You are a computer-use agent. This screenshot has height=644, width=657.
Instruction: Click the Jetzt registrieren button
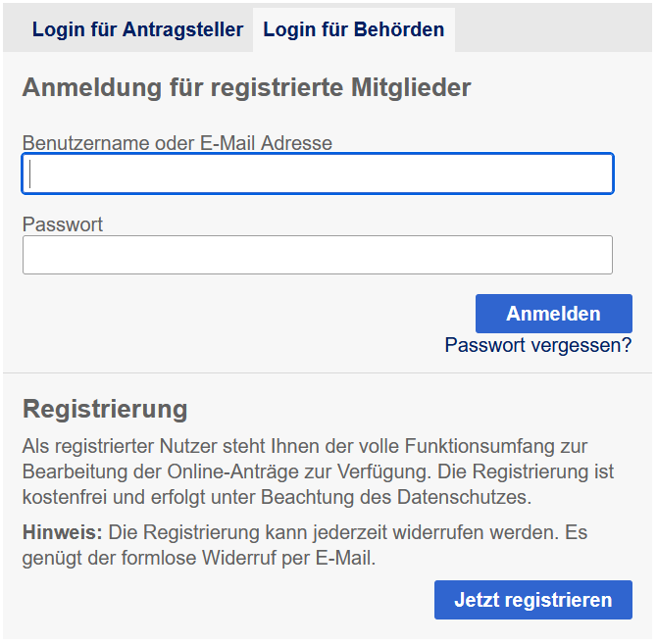coord(532,600)
